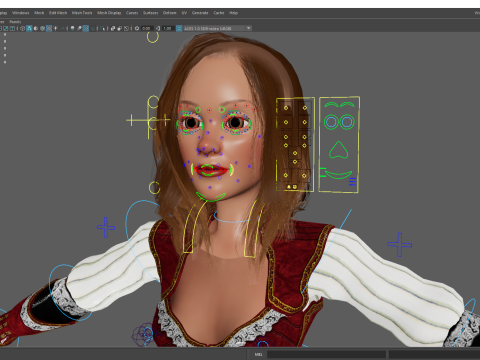The height and width of the screenshot is (360, 480).
Task: Click the small bell-shaped icon in yellow slider panel
Action: click(x=289, y=187)
